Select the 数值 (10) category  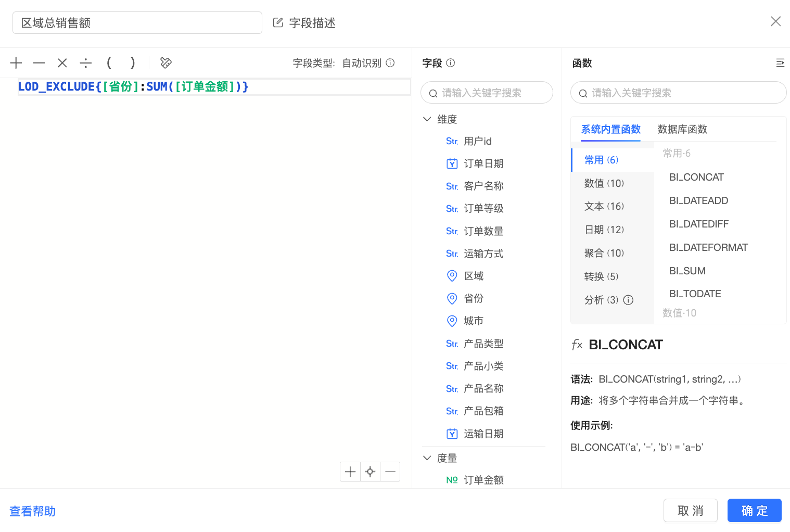tap(613, 183)
